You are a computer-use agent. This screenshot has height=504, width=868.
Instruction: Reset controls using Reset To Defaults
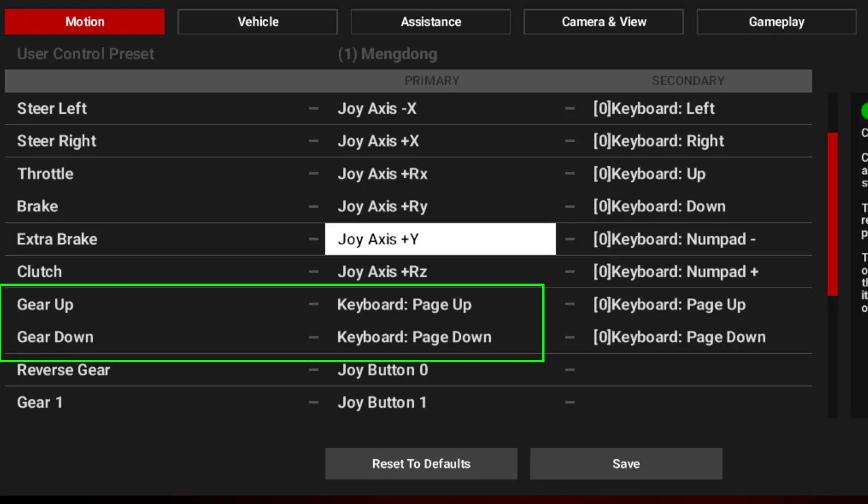[421, 464]
